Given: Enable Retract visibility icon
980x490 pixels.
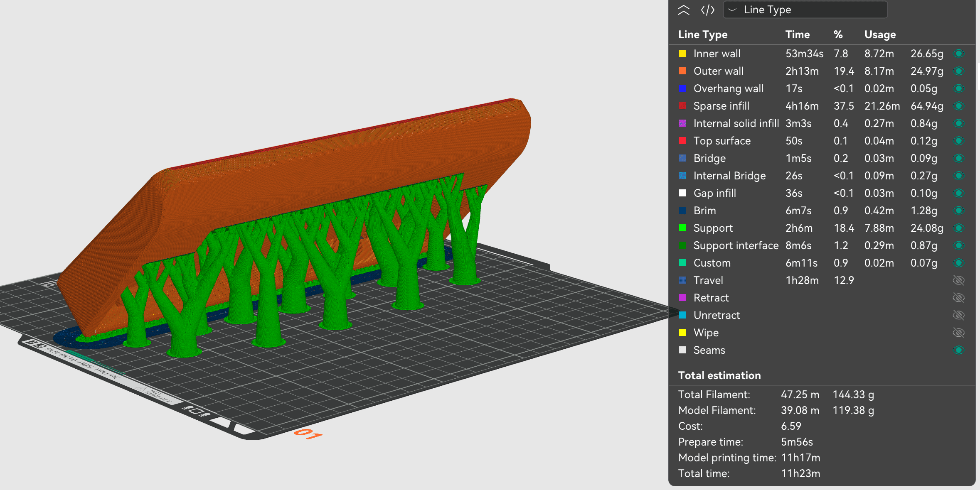Looking at the screenshot, I should (958, 298).
